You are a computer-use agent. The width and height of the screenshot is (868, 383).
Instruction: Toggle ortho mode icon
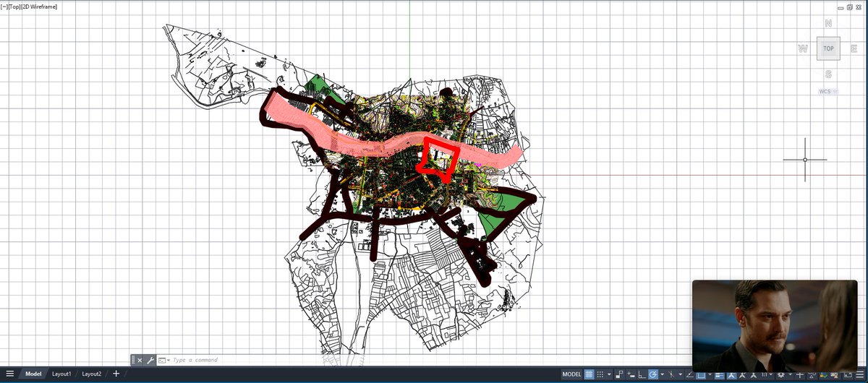[x=641, y=374]
